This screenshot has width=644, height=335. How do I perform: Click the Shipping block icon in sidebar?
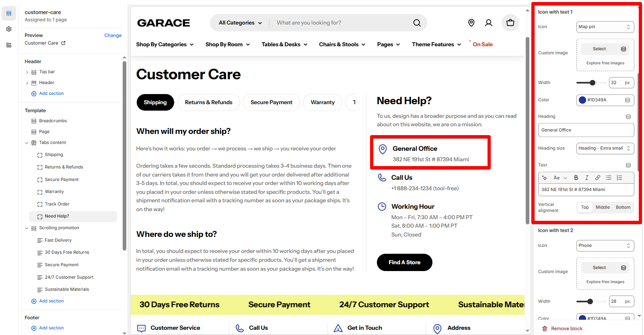[x=40, y=155]
